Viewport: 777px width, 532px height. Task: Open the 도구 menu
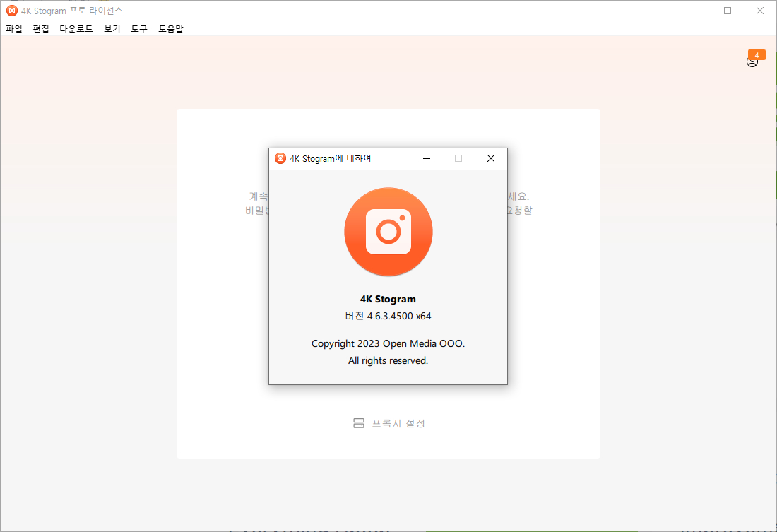(139, 29)
